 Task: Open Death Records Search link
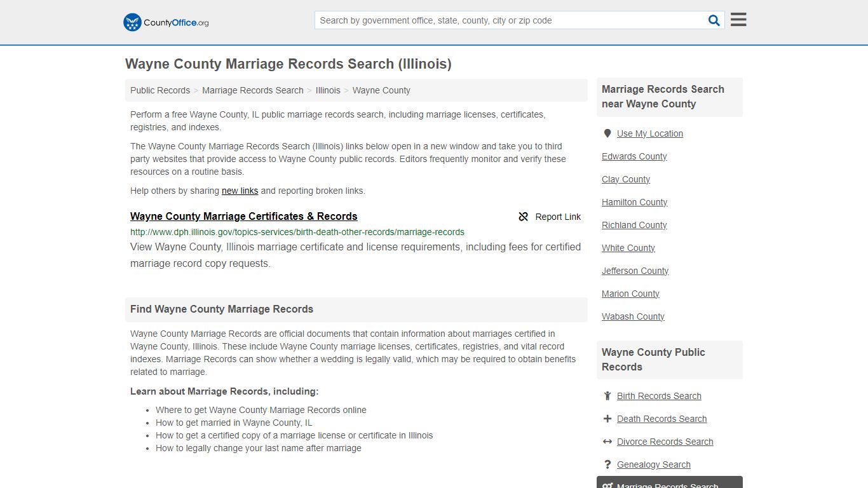pos(661,419)
